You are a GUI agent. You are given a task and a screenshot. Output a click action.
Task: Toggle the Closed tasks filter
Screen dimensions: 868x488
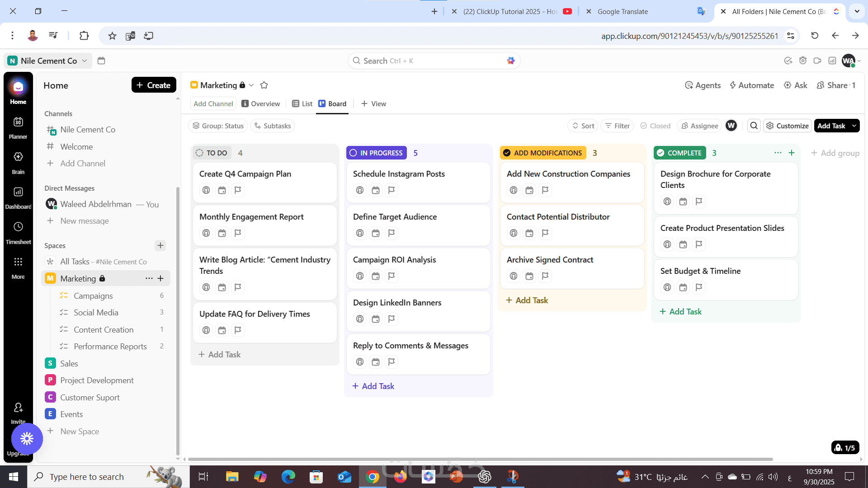(655, 126)
